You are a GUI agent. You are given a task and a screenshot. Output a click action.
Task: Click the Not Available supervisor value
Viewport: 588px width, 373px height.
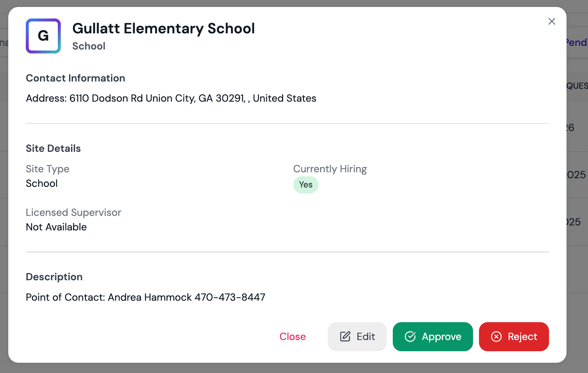56,227
